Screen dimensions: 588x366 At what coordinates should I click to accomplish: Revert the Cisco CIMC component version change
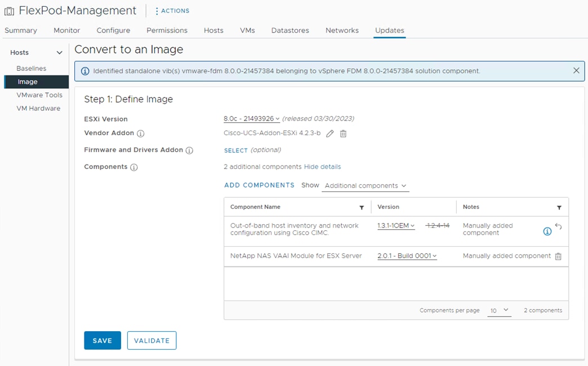pyautogui.click(x=558, y=226)
